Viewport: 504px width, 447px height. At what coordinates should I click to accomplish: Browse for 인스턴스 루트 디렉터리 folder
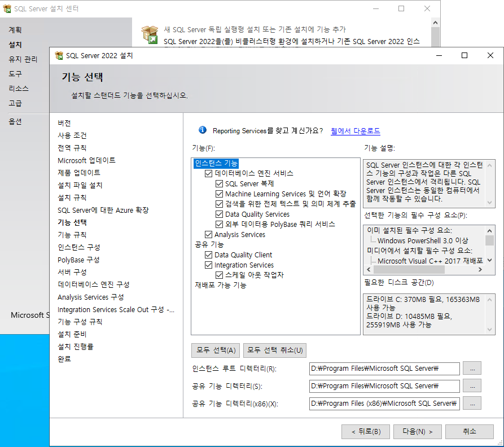[472, 369]
